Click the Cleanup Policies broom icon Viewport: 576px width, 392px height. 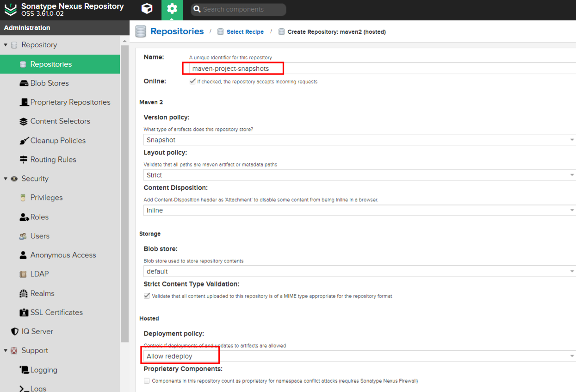[x=23, y=141]
